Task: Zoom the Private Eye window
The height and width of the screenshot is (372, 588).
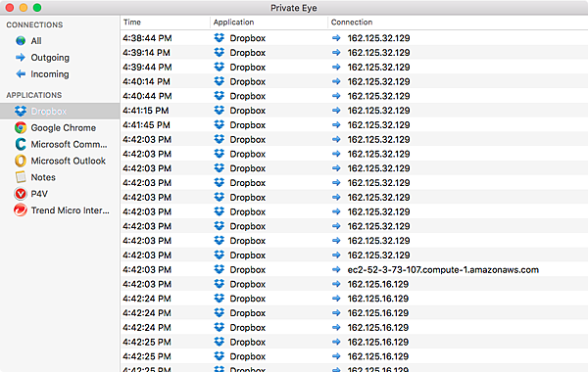Action: (37, 8)
